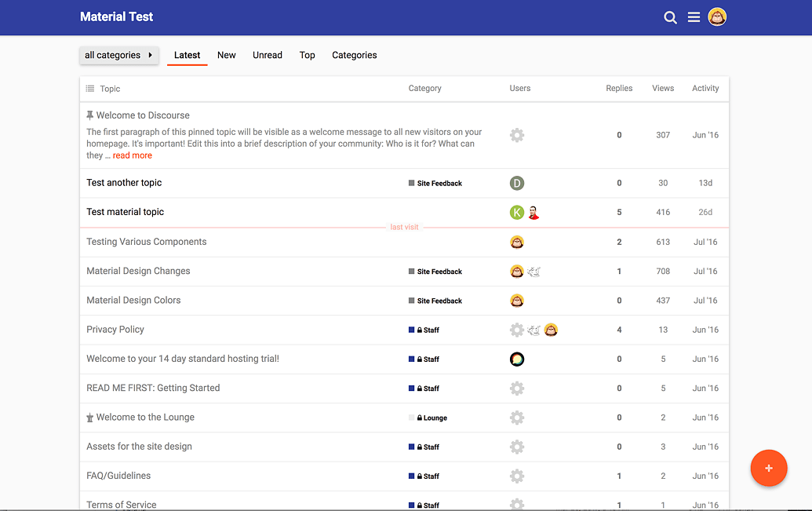Open the Categories tab

[x=354, y=55]
